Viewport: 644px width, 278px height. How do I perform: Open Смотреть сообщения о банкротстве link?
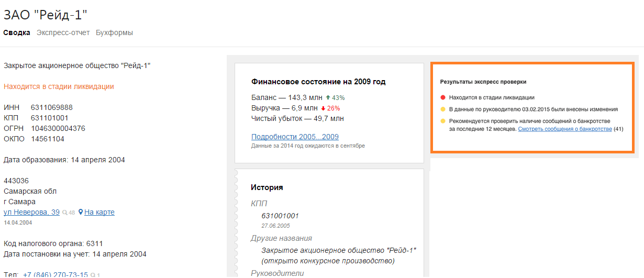point(564,129)
